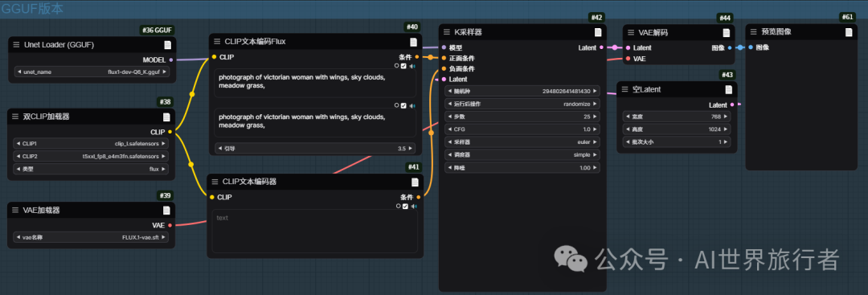This screenshot has height=295, width=868.
Task: Click the #42 badge above K采样器
Action: (596, 18)
